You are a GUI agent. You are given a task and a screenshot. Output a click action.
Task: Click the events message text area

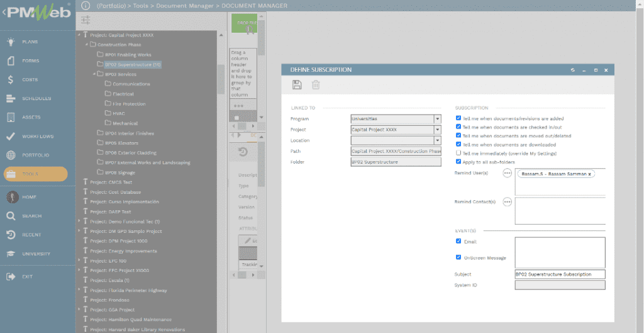[560, 252]
